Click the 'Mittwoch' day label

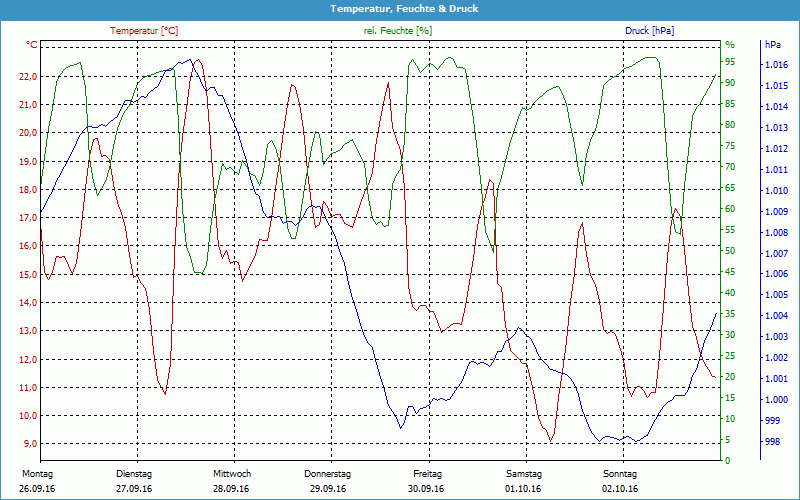coord(232,474)
